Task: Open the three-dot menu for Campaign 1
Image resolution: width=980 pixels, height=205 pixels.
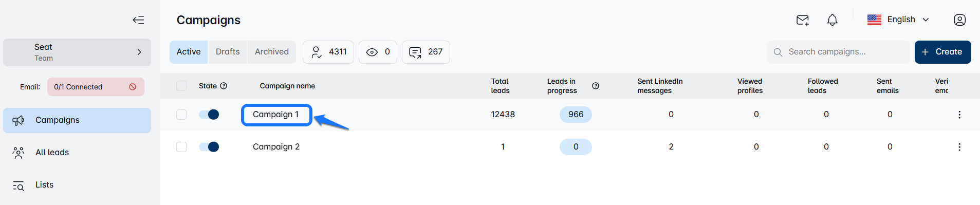Action: click(959, 115)
